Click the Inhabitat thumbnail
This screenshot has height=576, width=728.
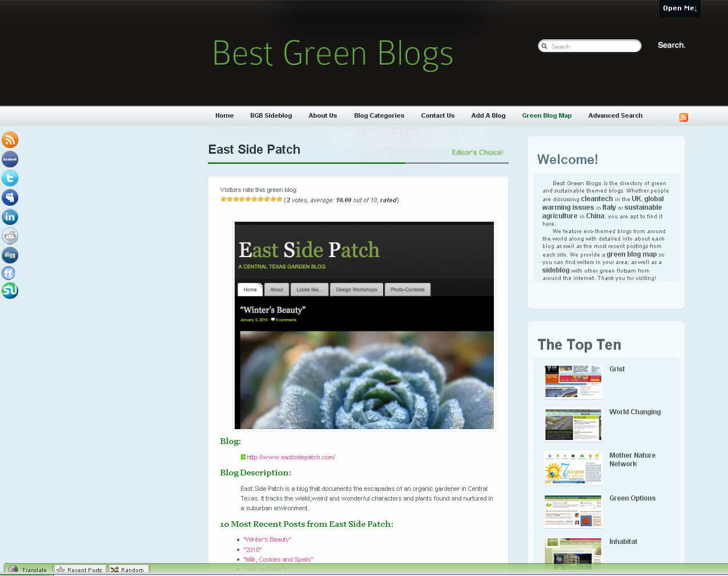click(573, 554)
